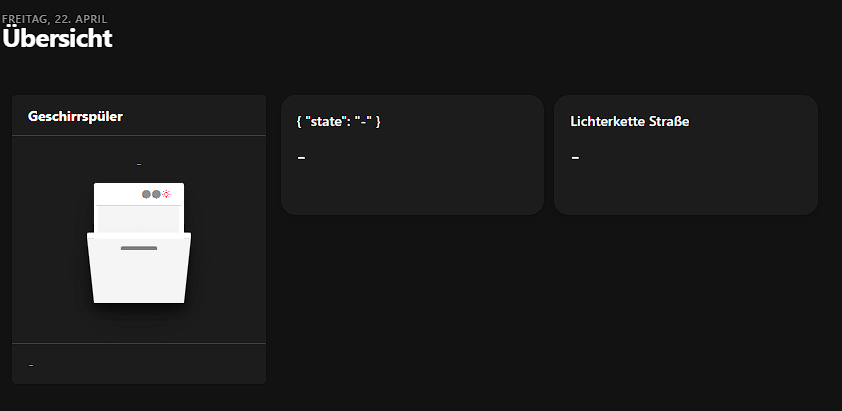This screenshot has height=411, width=842.
Task: Click the status dash above the dishwasher image
Action: point(139,163)
